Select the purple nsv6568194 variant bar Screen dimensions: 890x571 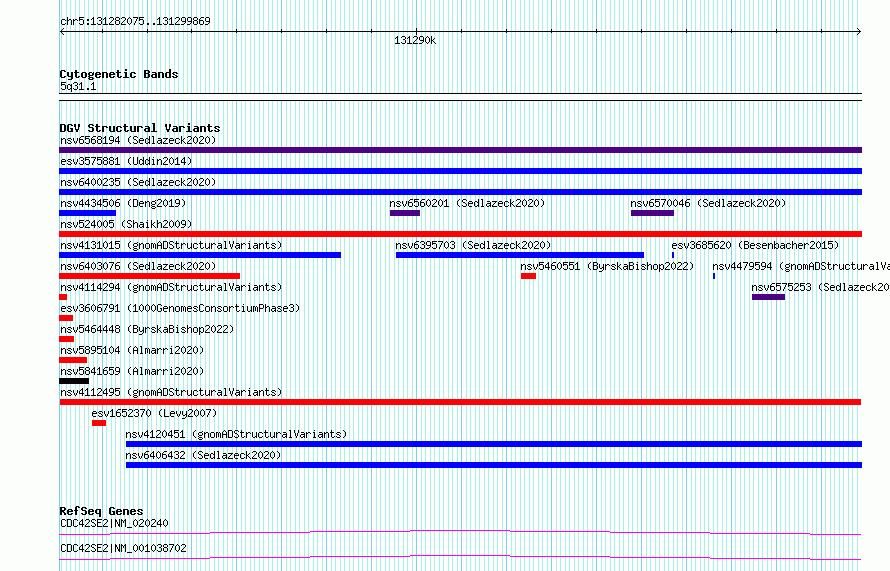point(460,150)
